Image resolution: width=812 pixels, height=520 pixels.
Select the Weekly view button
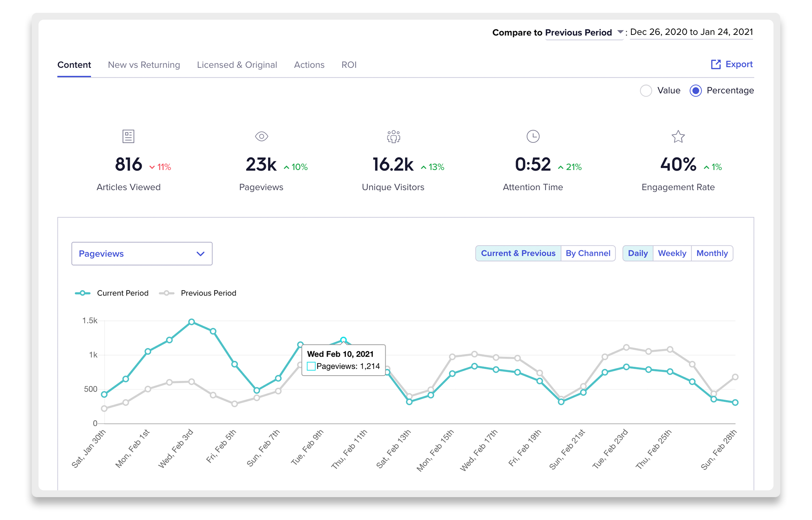pyautogui.click(x=673, y=253)
